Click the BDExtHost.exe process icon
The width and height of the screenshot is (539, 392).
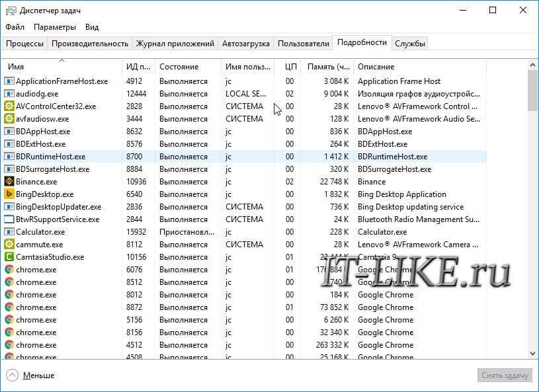9,144
